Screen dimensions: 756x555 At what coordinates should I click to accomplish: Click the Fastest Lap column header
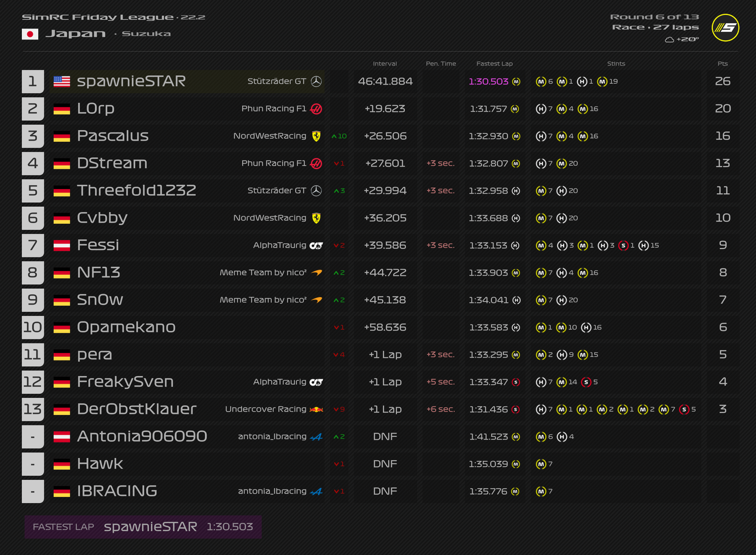tap(494, 63)
